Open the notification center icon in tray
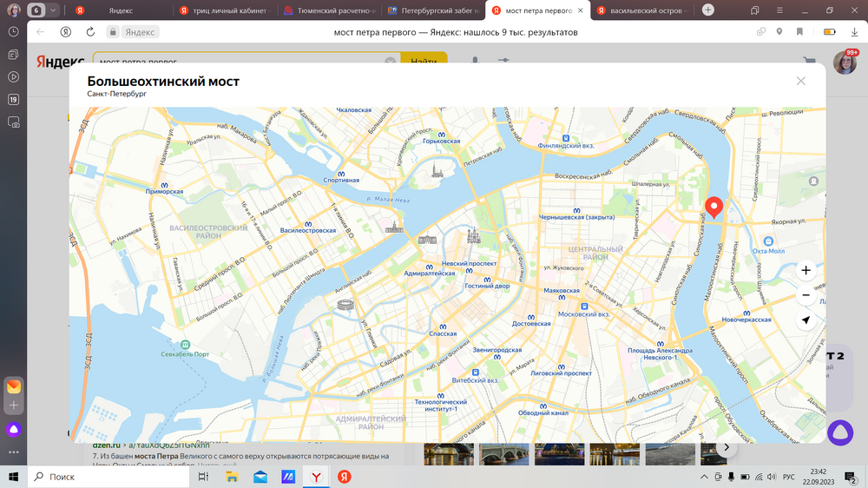This screenshot has width=868, height=488. 851,477
